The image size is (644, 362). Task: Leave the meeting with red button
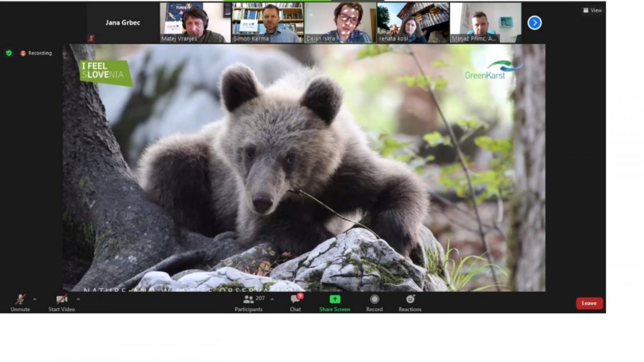point(589,303)
